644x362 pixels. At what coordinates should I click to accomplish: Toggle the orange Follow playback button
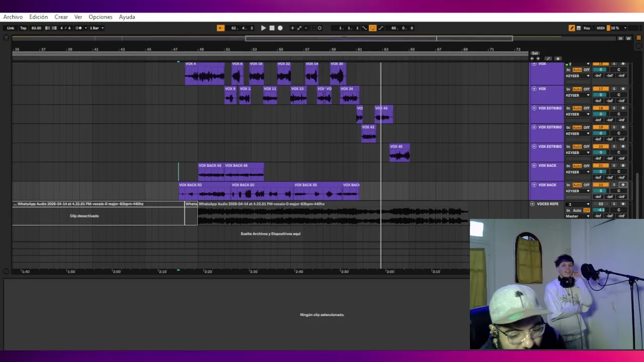pos(220,28)
